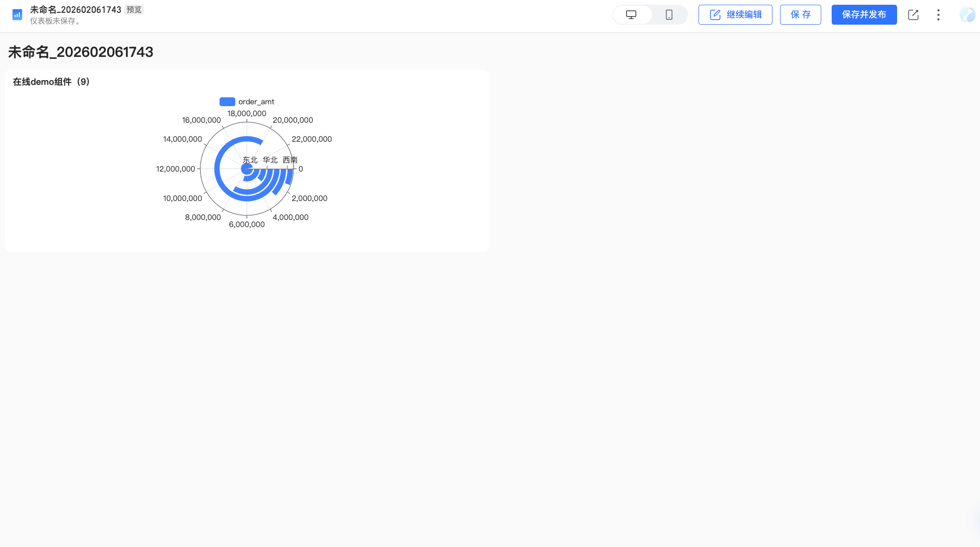Open the three-dot more options menu
The width and height of the screenshot is (980, 547).
(x=938, y=15)
